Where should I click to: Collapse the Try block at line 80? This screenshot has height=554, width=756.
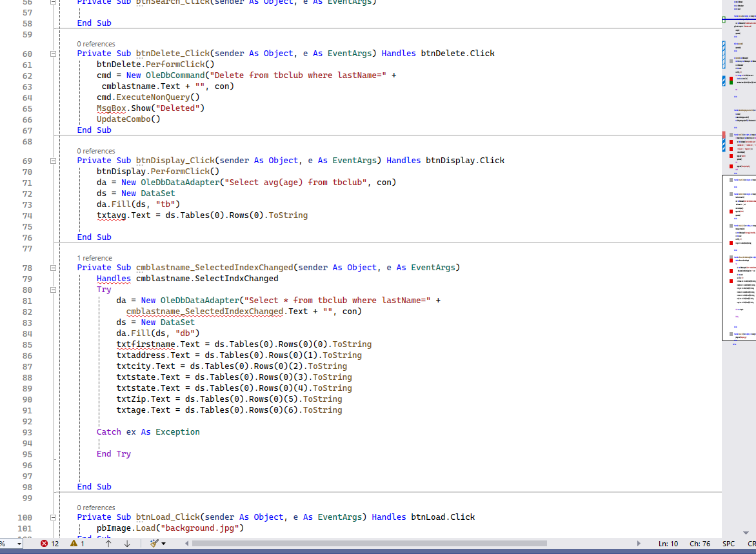pos(52,289)
